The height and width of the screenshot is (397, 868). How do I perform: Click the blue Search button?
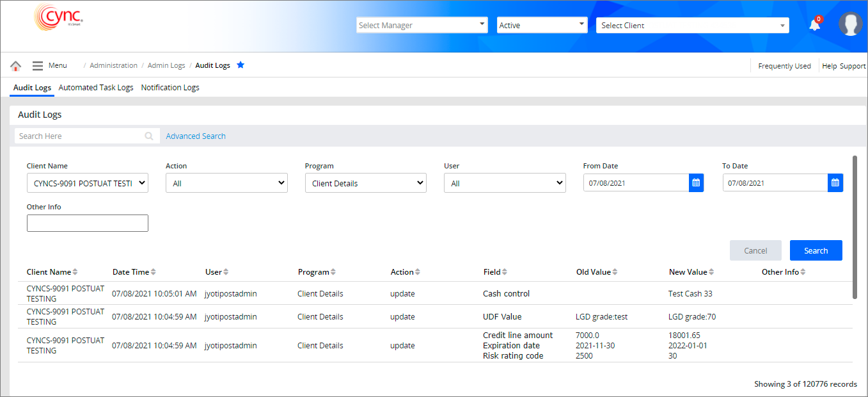point(816,250)
